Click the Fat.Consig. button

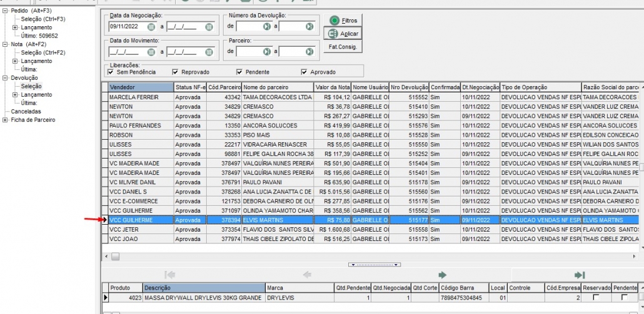[342, 47]
